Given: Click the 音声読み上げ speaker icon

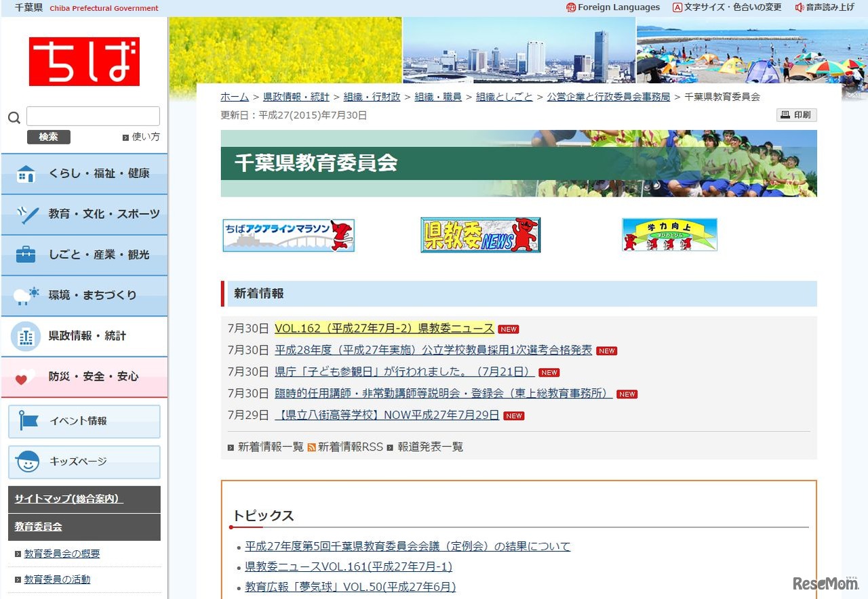Looking at the screenshot, I should [x=800, y=7].
